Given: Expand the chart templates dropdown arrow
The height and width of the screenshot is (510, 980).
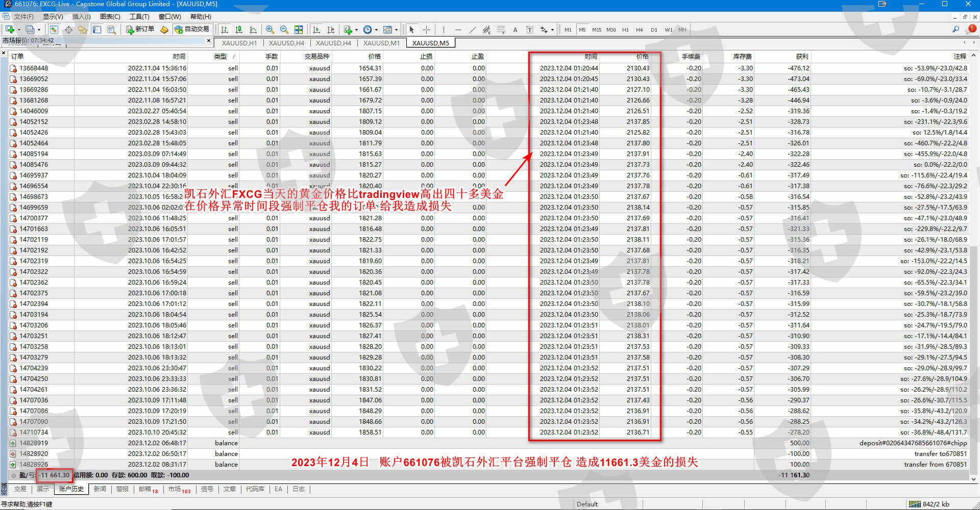Looking at the screenshot, I should click(396, 30).
